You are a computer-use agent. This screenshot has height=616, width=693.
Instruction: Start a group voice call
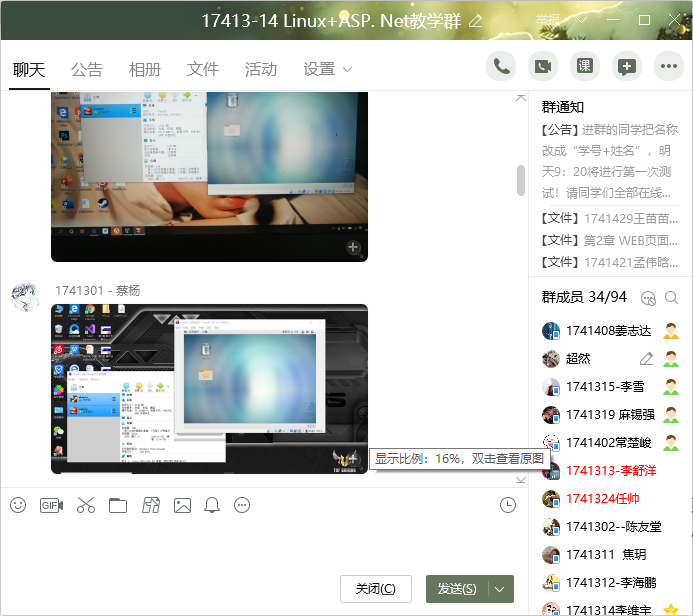[x=501, y=66]
